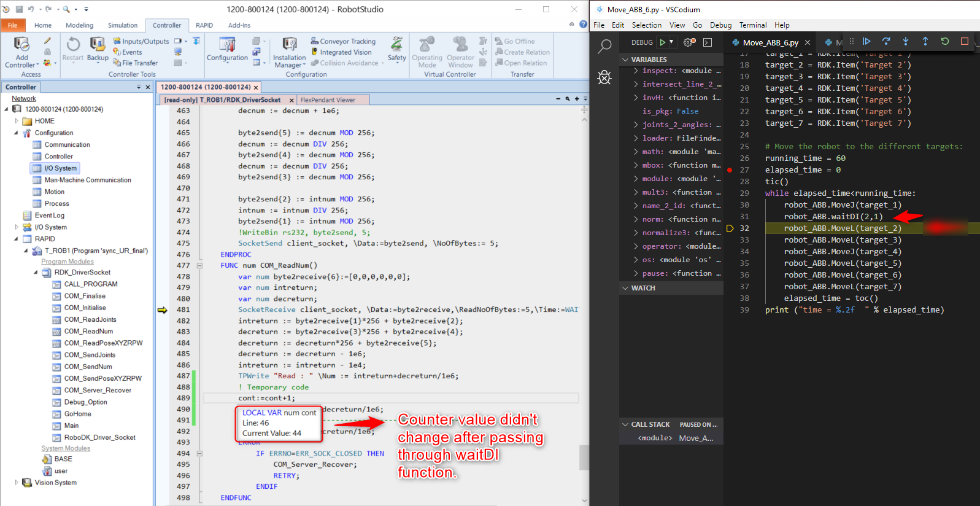The image size is (980, 506).
Task: Open the debug launch configuration dropdown arrow
Action: coord(671,42)
